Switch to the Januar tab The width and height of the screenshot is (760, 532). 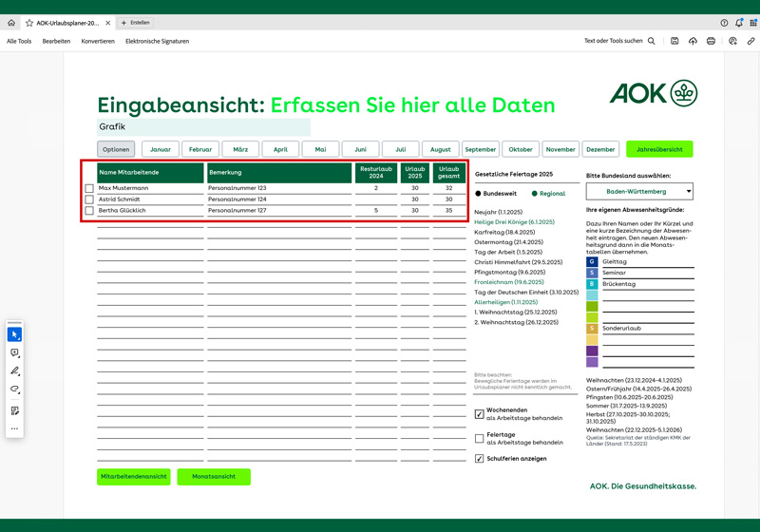161,149
